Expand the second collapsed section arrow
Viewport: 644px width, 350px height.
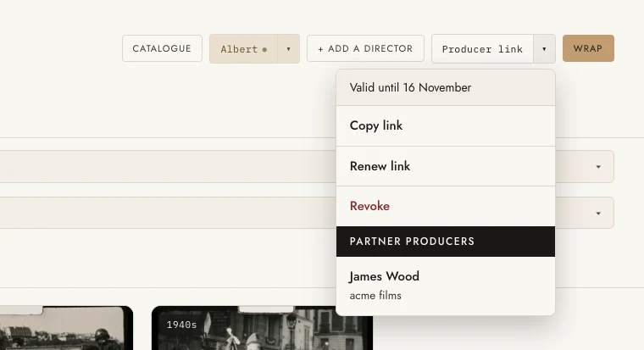click(x=598, y=214)
